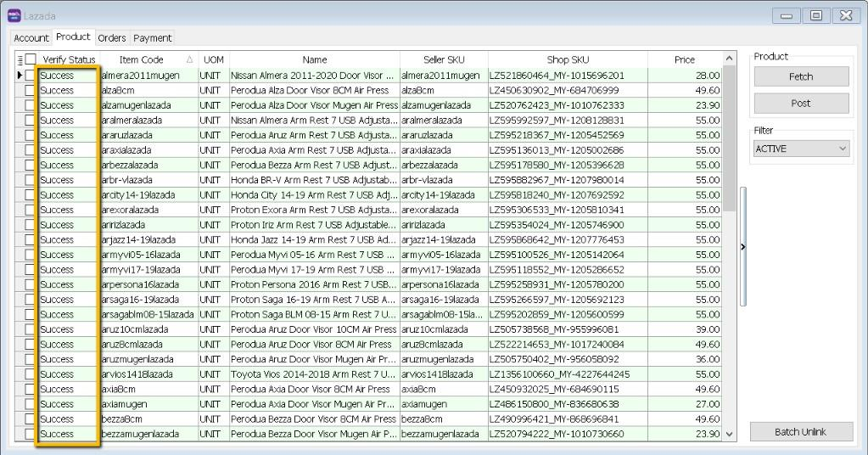The height and width of the screenshot is (455, 868).
Task: Open the ACTIVE filter dropdown
Action: [801, 149]
